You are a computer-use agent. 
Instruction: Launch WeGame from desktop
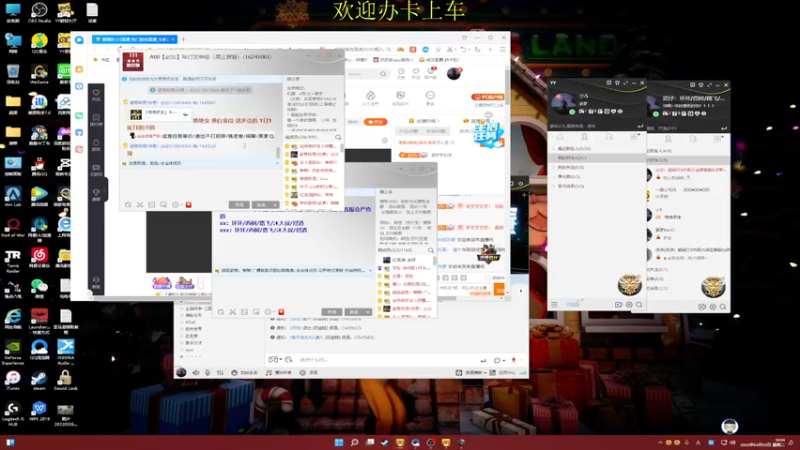point(39,74)
